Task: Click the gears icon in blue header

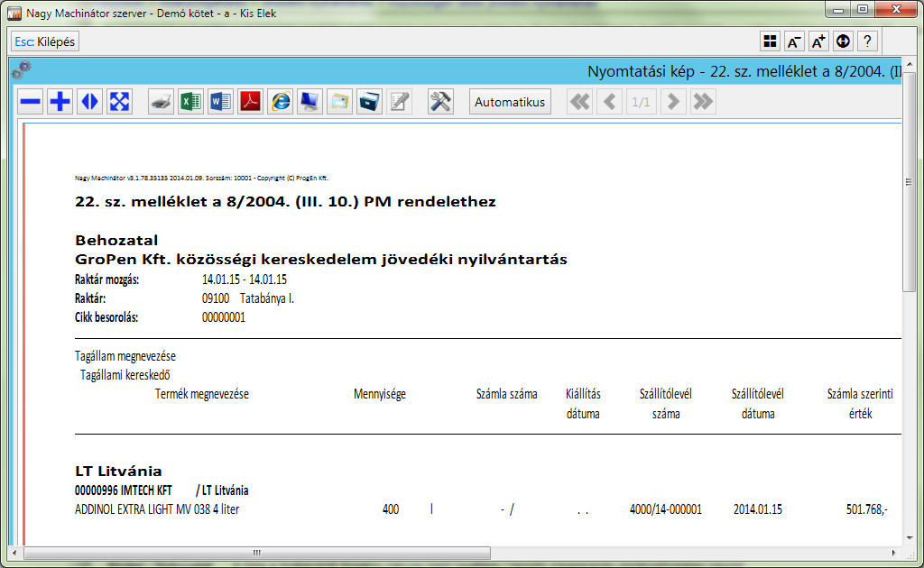Action: pyautogui.click(x=22, y=70)
